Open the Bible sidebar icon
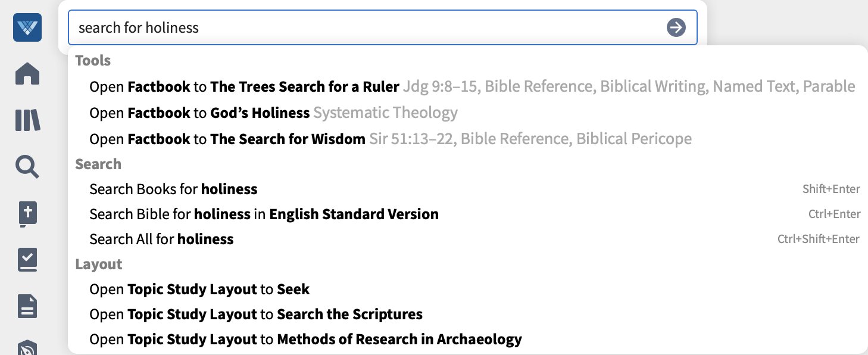Image resolution: width=868 pixels, height=355 pixels. pos(27,214)
